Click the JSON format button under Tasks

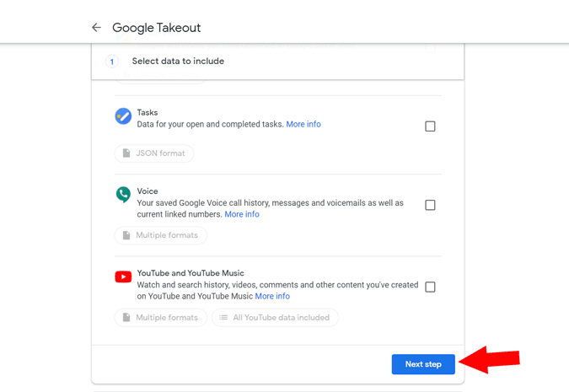click(x=154, y=153)
